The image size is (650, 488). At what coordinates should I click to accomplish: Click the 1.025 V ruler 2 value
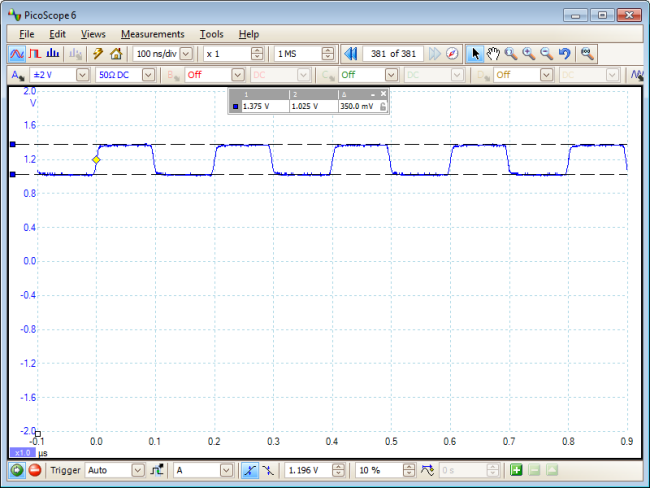coord(305,107)
